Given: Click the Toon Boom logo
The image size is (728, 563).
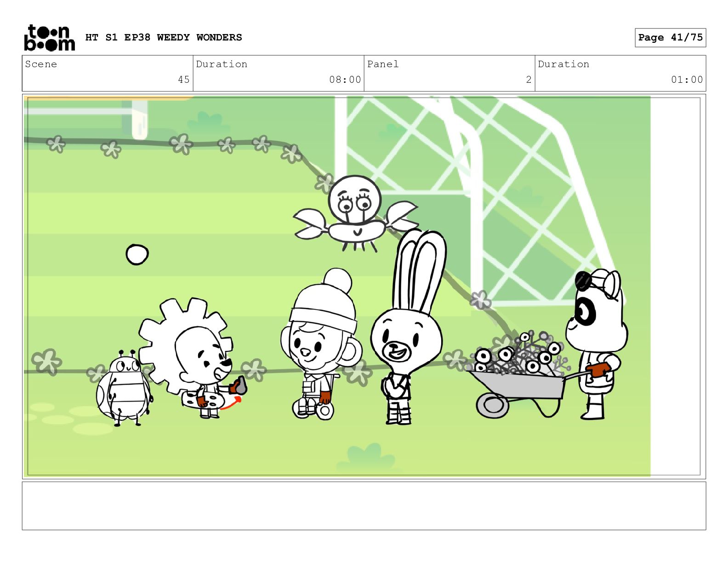Looking at the screenshot, I should [49, 38].
